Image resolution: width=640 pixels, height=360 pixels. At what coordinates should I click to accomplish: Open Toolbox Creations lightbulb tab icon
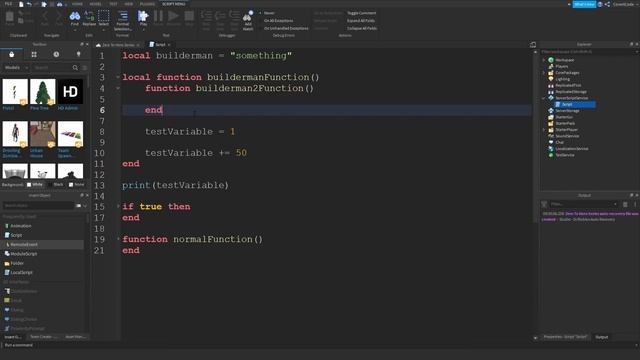pyautogui.click(x=79, y=54)
